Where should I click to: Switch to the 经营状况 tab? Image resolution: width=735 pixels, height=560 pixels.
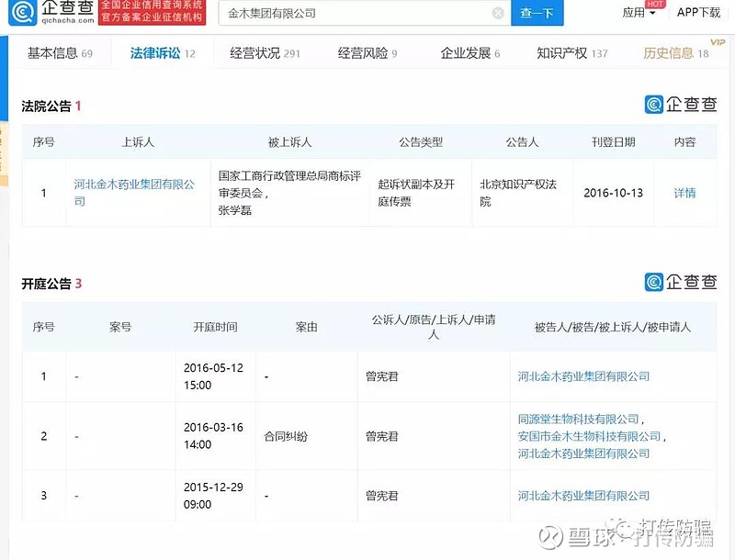tap(265, 53)
